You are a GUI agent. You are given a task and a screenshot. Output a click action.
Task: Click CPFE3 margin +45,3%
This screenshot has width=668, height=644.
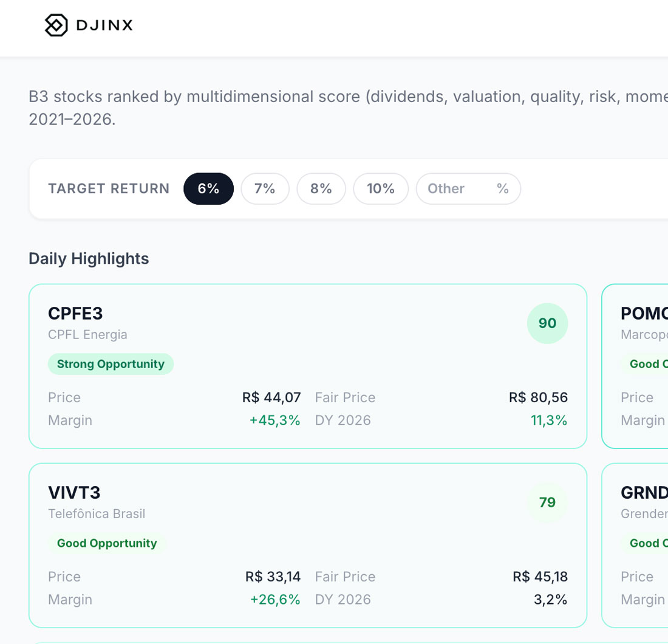click(274, 420)
